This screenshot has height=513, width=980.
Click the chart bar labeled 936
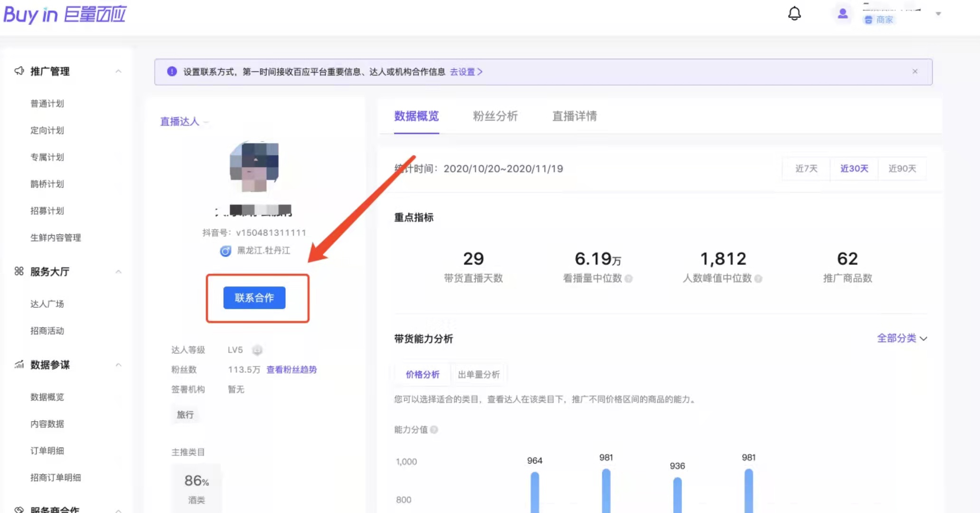pos(678,495)
